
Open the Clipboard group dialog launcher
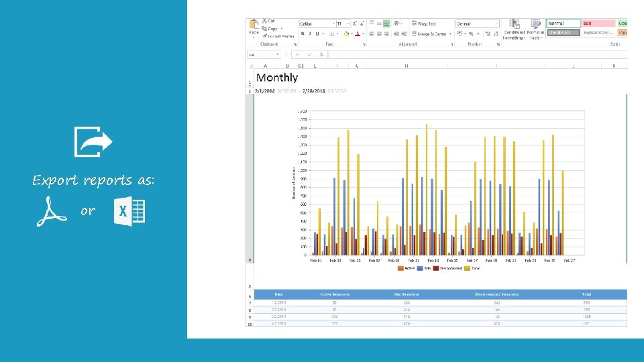pyautogui.click(x=295, y=44)
